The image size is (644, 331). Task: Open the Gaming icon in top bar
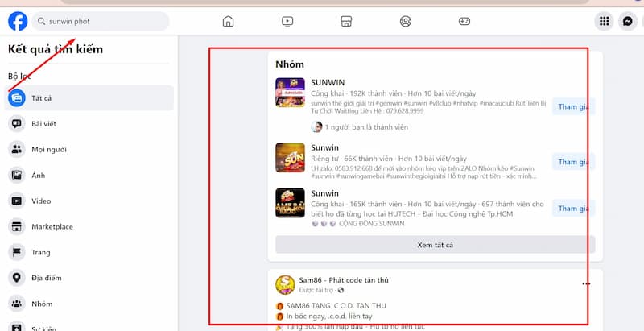coord(464,22)
